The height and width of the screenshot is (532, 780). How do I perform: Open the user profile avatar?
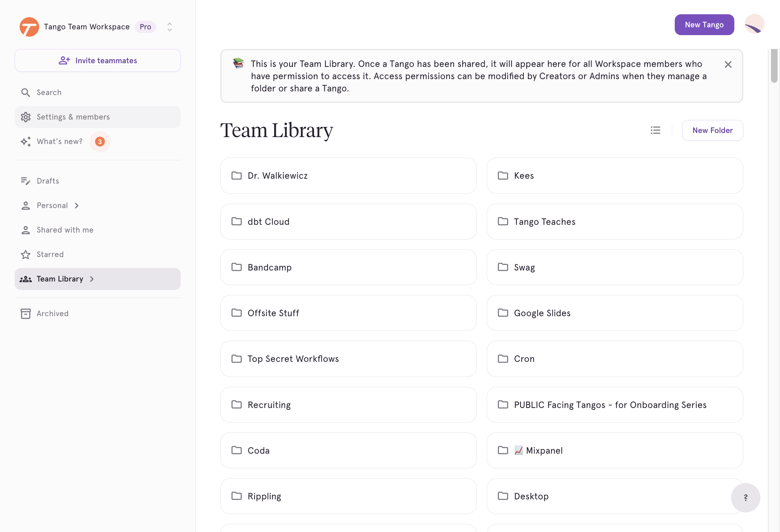point(754,24)
